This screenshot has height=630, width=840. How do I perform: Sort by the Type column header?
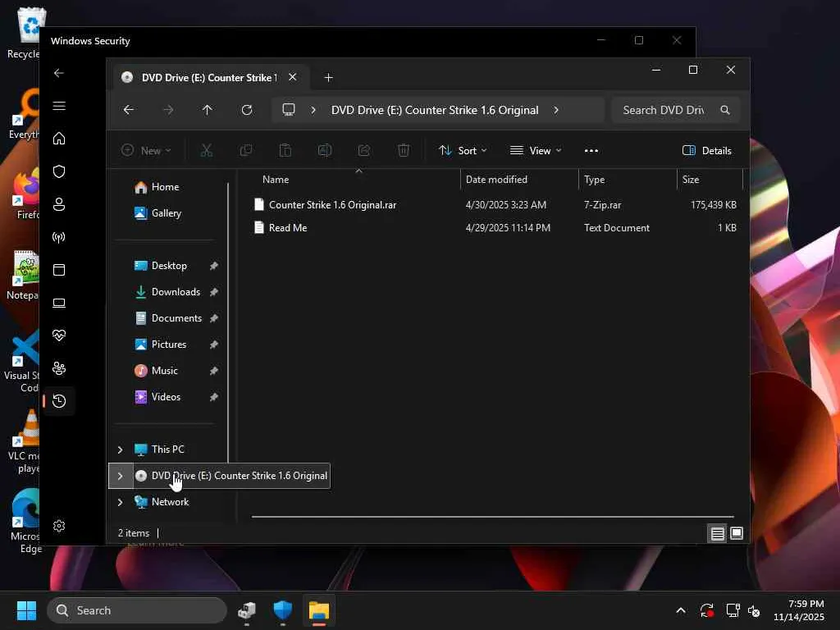coord(594,180)
